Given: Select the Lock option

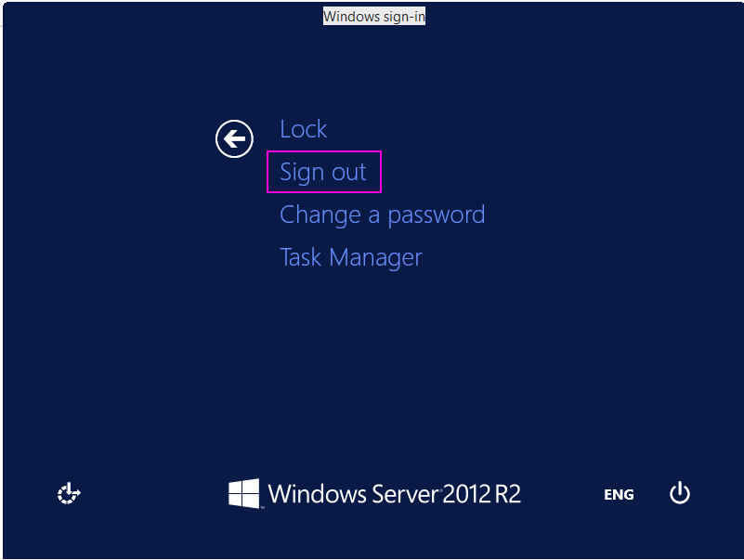Looking at the screenshot, I should pos(303,129).
